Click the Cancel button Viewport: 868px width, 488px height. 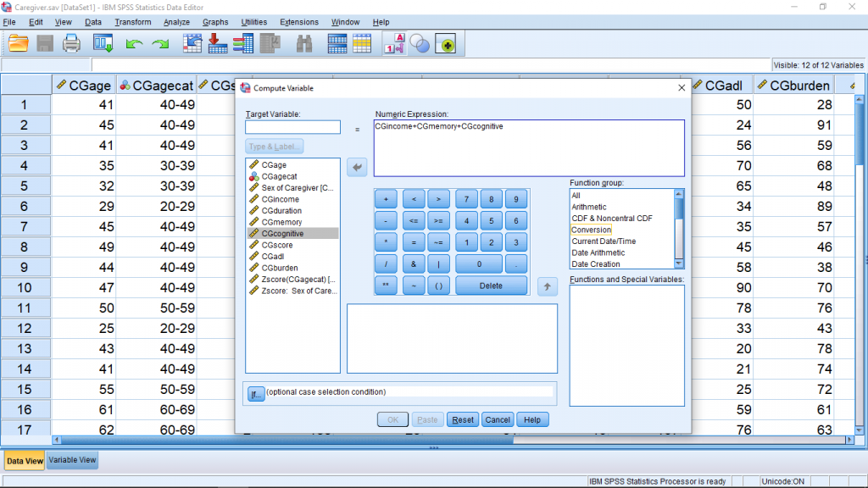(498, 419)
